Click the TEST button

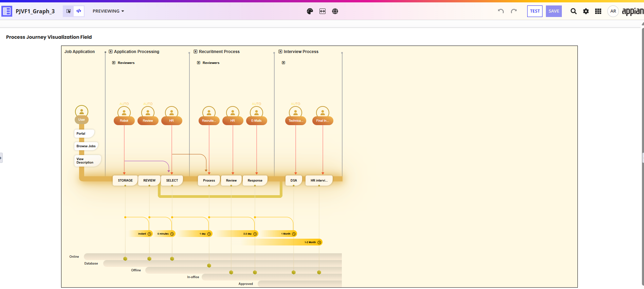click(x=535, y=11)
